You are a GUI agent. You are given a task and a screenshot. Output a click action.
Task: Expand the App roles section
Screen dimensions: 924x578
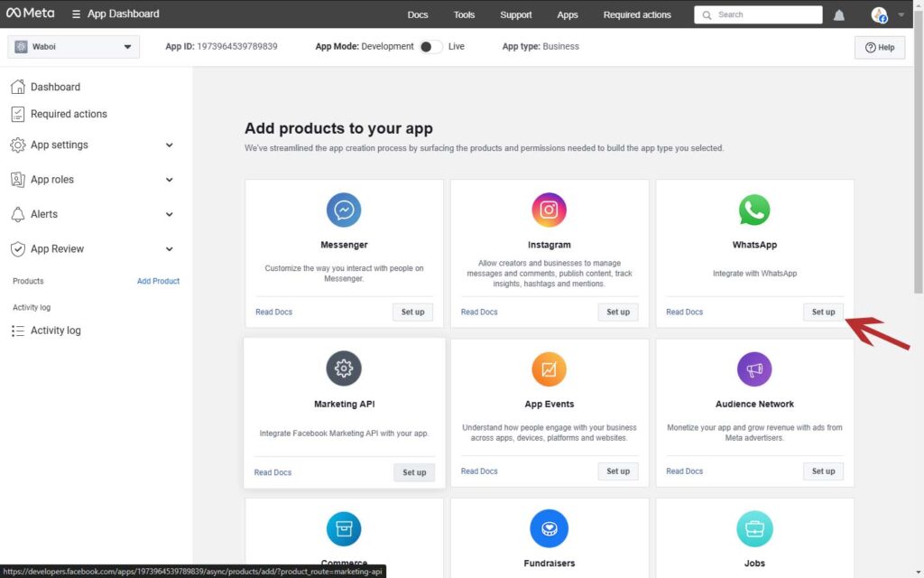coord(169,180)
